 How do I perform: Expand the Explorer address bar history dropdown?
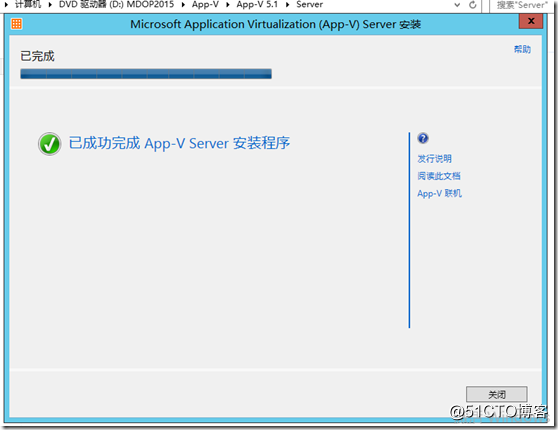pyautogui.click(x=457, y=5)
